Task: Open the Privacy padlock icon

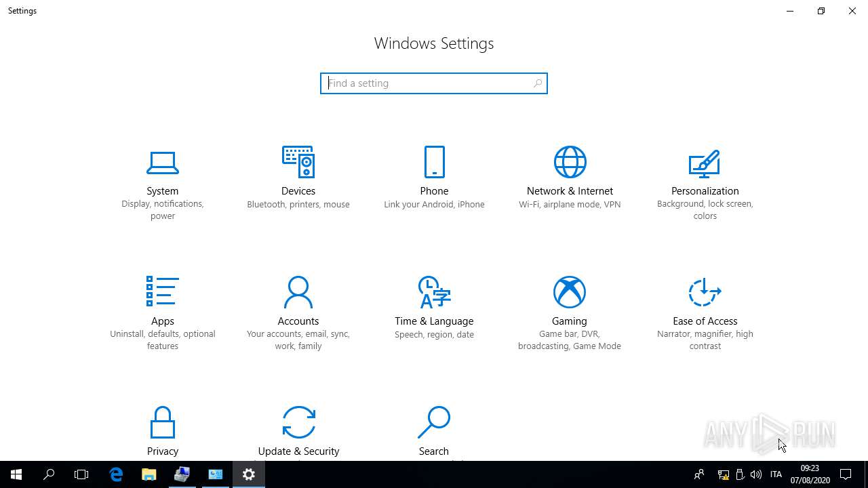Action: click(x=163, y=422)
